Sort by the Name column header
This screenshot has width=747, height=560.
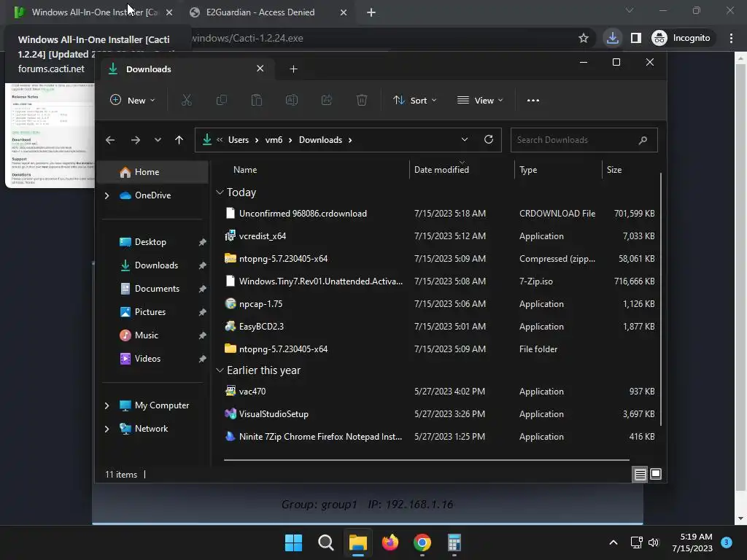click(x=245, y=169)
